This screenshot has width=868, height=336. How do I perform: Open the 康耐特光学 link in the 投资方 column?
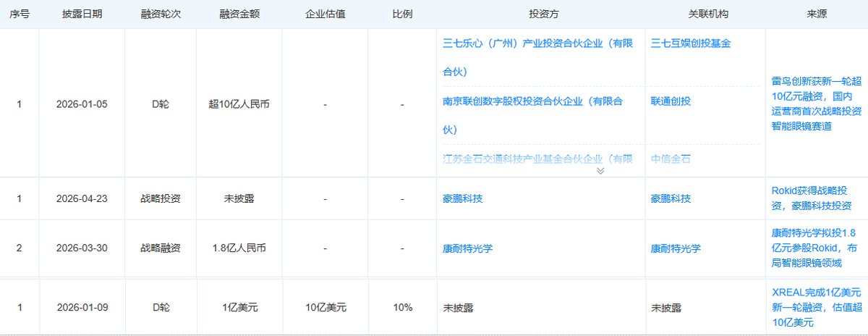click(x=467, y=248)
